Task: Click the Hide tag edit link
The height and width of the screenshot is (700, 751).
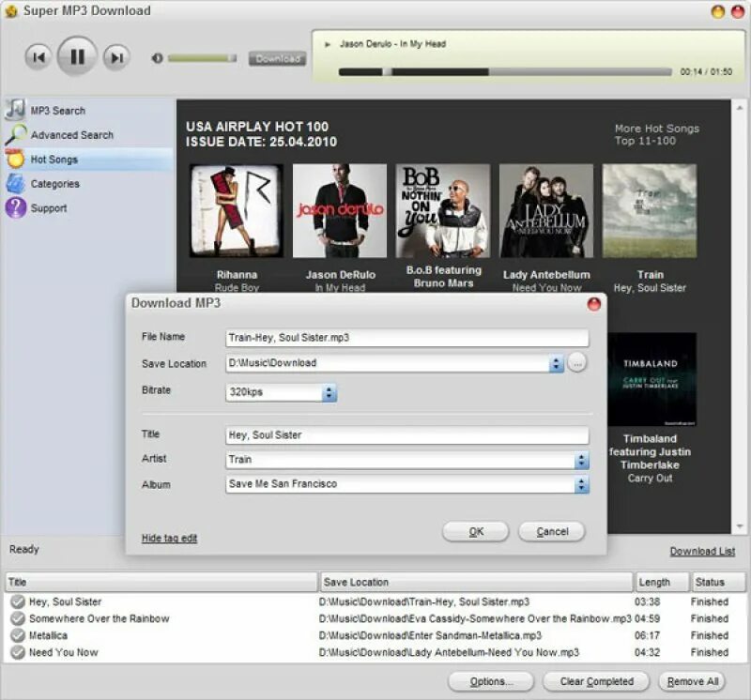Action: point(169,539)
